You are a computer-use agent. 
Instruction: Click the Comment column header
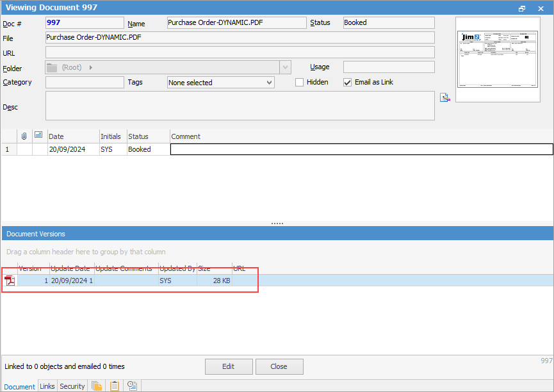click(x=361, y=136)
